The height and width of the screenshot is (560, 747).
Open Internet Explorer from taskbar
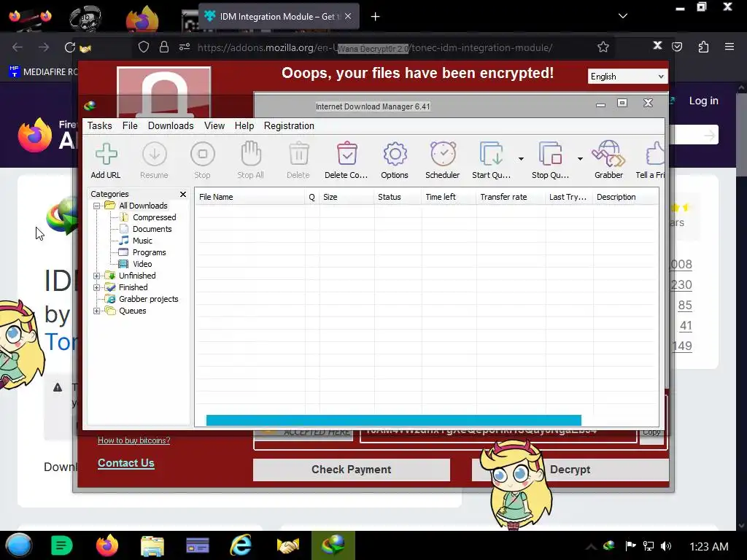[241, 545]
